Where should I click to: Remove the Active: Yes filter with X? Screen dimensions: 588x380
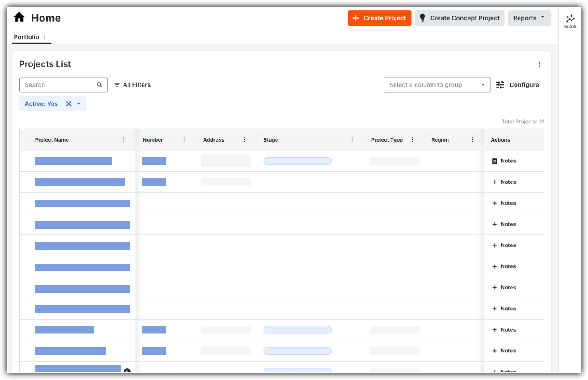68,103
